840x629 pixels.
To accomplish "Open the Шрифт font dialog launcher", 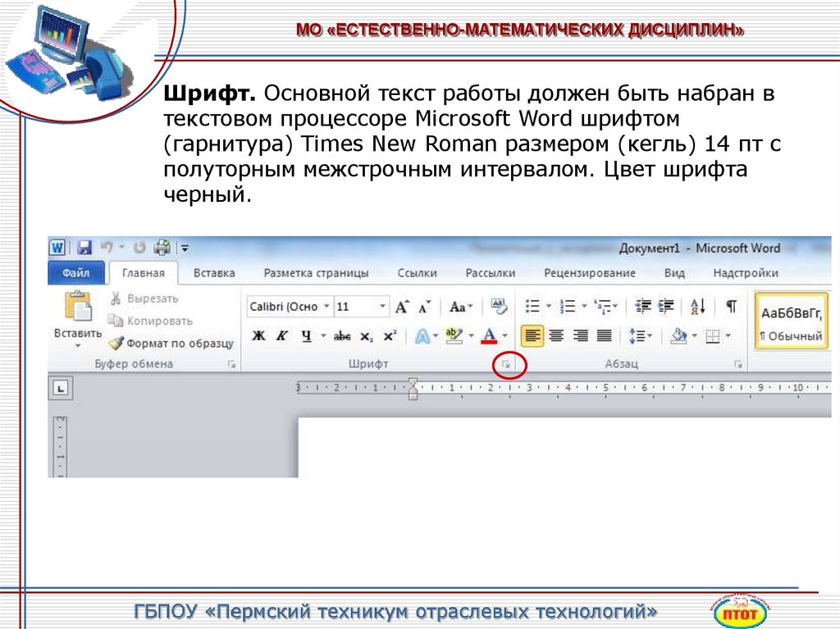I will pyautogui.click(x=506, y=365).
